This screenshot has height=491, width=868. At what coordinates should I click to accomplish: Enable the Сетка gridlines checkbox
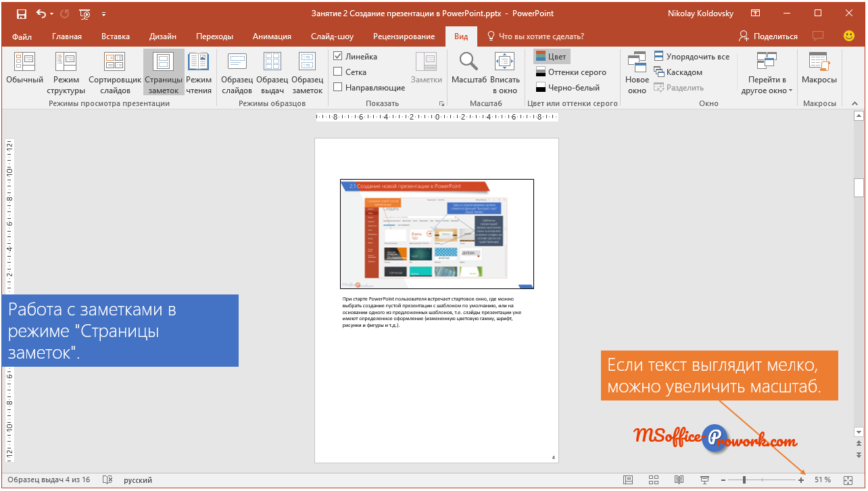(x=338, y=72)
